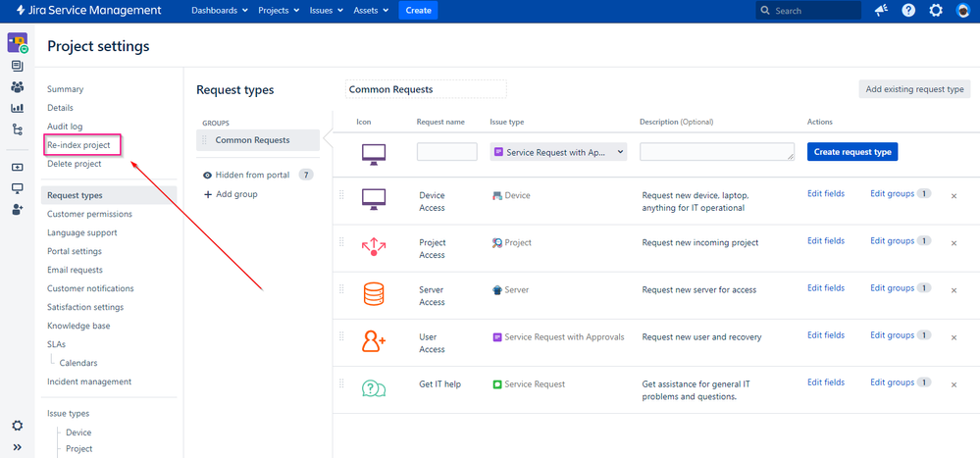Click the Queues icon in sidebar
This screenshot has width=980, height=458.
coord(18,66)
